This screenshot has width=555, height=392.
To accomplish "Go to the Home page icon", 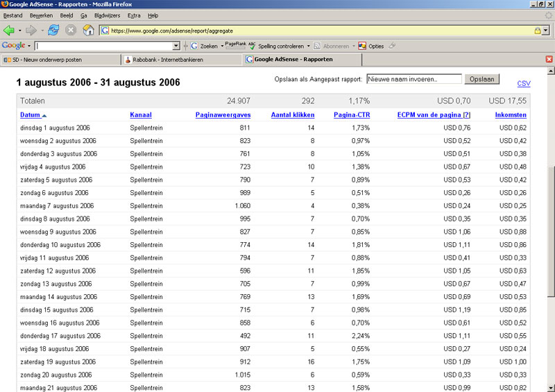I will click(x=88, y=31).
